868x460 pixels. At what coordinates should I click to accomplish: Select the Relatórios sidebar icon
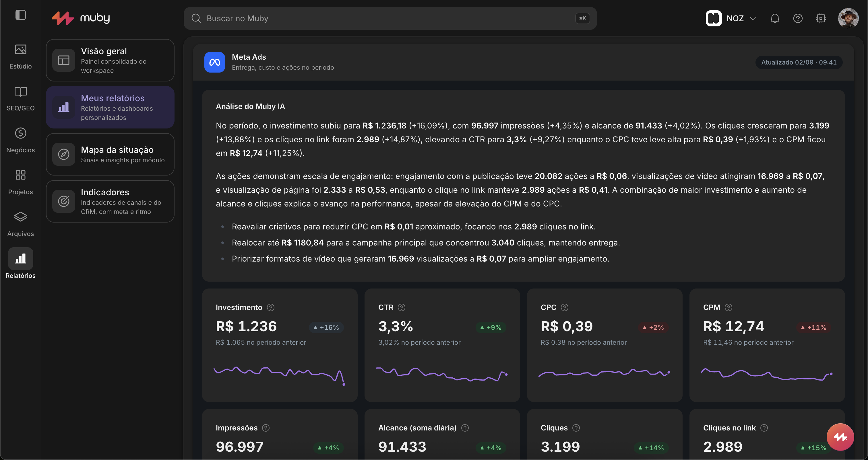[21, 259]
